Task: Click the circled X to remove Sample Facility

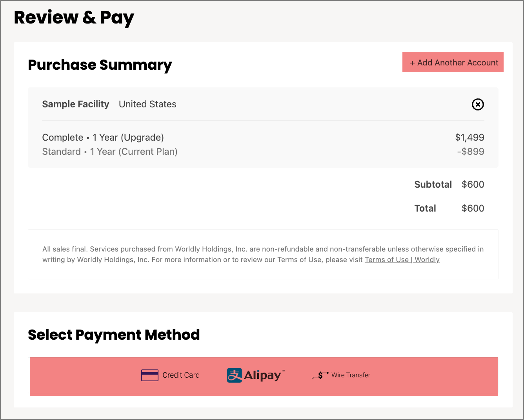Action: pyautogui.click(x=478, y=105)
